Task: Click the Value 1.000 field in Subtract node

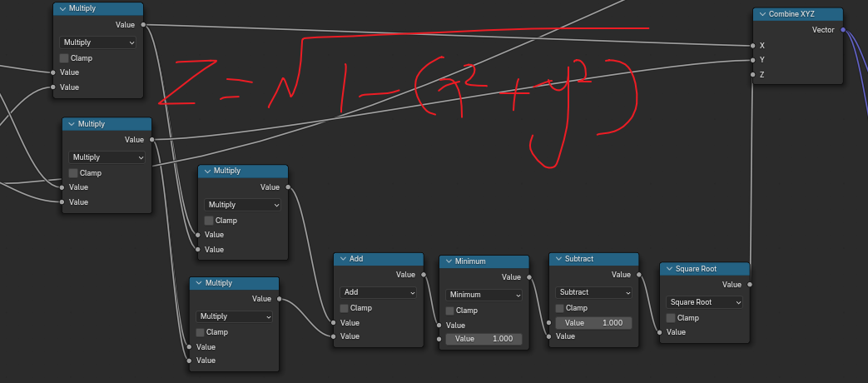Action: point(593,322)
